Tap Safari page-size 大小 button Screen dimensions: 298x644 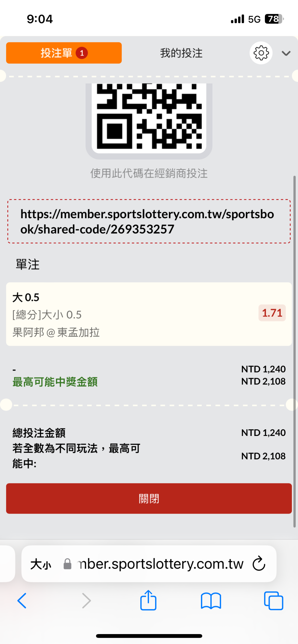coord(41,564)
